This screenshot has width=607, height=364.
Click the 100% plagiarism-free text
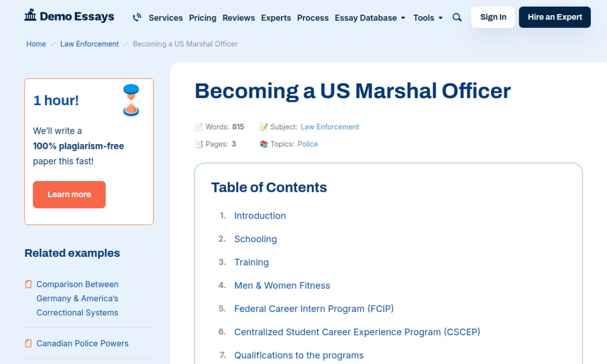click(x=78, y=146)
